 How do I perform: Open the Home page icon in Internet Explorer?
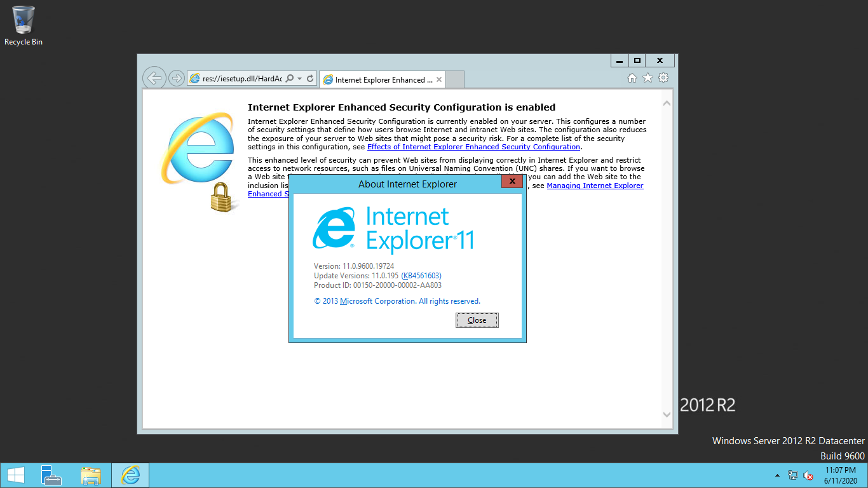[x=632, y=78]
